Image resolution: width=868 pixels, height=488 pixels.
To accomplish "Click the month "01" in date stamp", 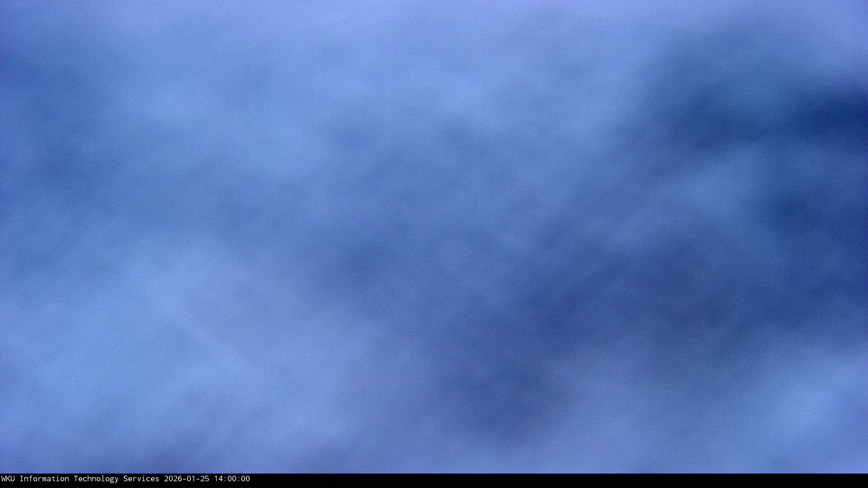I will [x=191, y=479].
